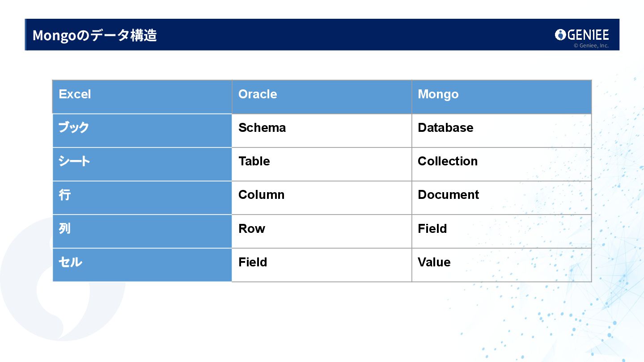Click the Document cell under Mongo
Viewport: 644px width, 362px height.
tap(501, 198)
